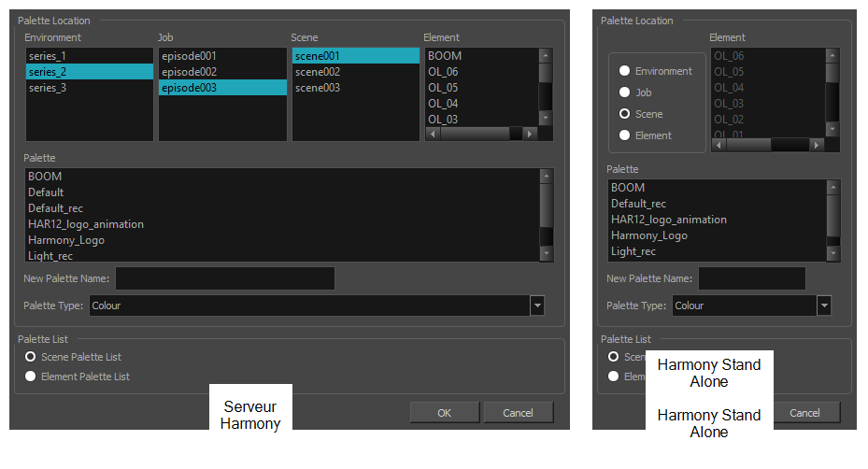Choose episode001 in the Job list
This screenshot has width=868, height=469.
coord(222,56)
